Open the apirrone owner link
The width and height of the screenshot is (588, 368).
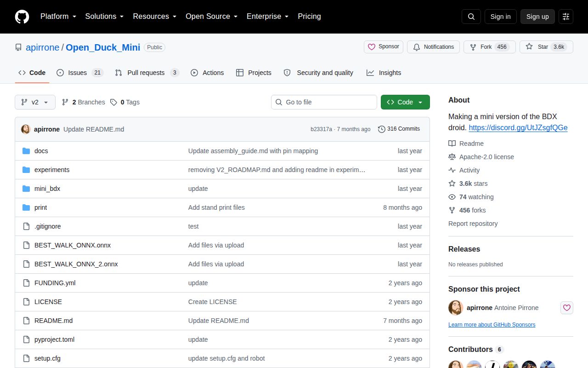(x=42, y=47)
